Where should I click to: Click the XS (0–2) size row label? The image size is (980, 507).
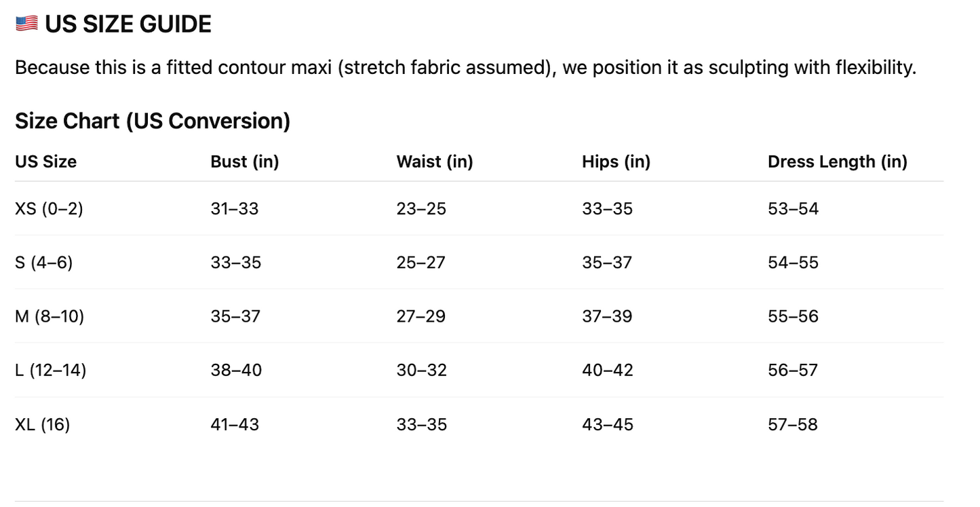coord(49,208)
